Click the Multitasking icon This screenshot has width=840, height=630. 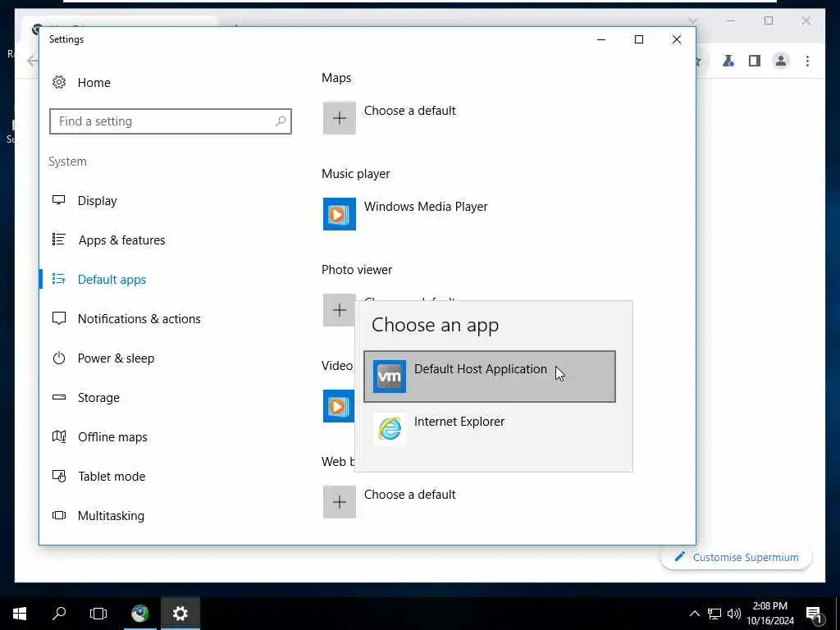[x=59, y=515]
